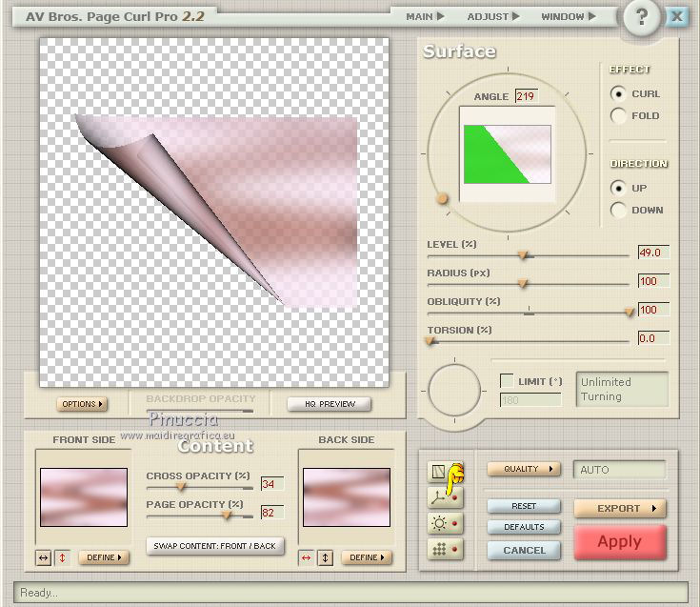This screenshot has width=700, height=607.
Task: Click the RADIUS slider handle
Action: click(523, 284)
